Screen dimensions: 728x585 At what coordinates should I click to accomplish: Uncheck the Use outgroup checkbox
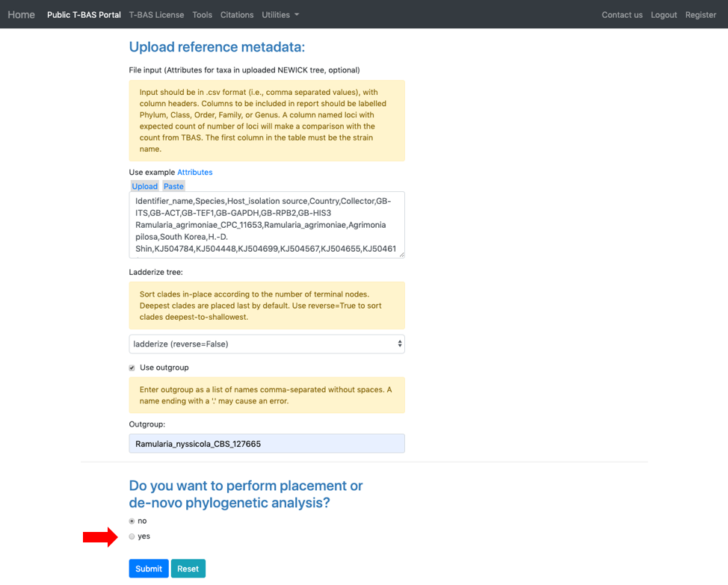click(132, 368)
